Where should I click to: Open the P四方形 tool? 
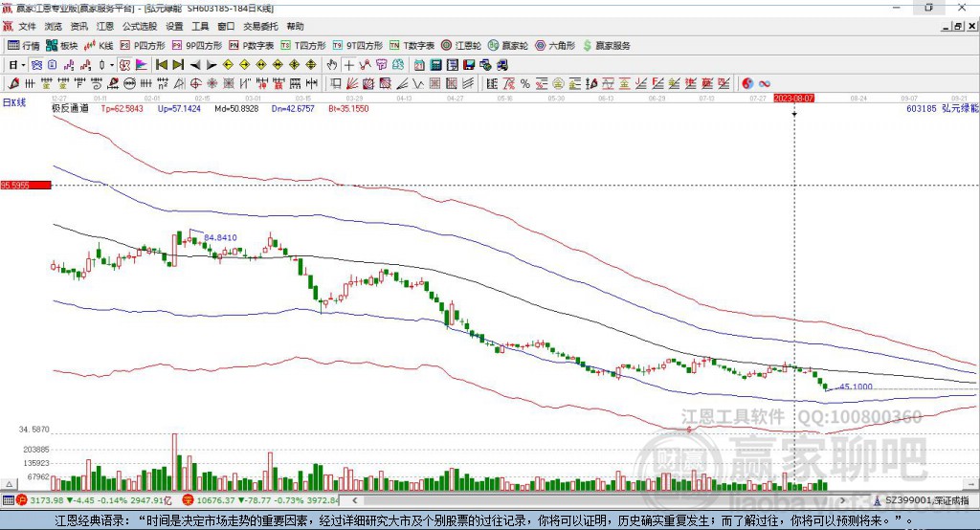pos(143,46)
